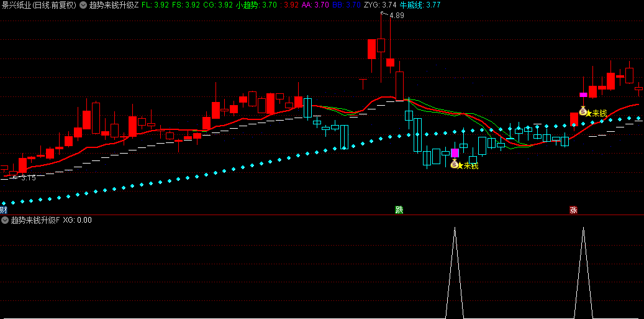Screen dimensions: 644x319
Task: Click the 小趋势: 3.70 value
Action: [x=256, y=6]
